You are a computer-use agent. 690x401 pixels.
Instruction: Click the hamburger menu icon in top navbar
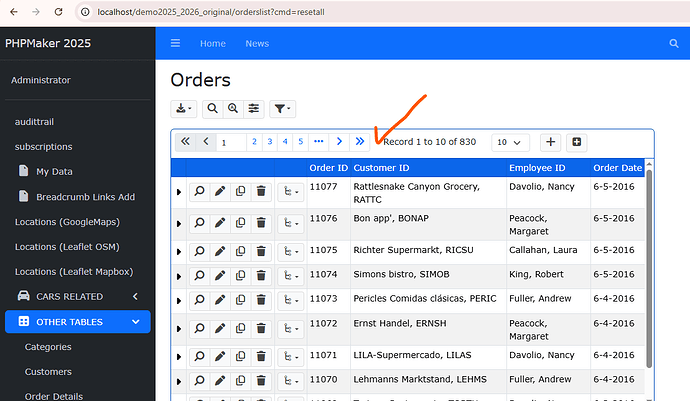coord(175,44)
